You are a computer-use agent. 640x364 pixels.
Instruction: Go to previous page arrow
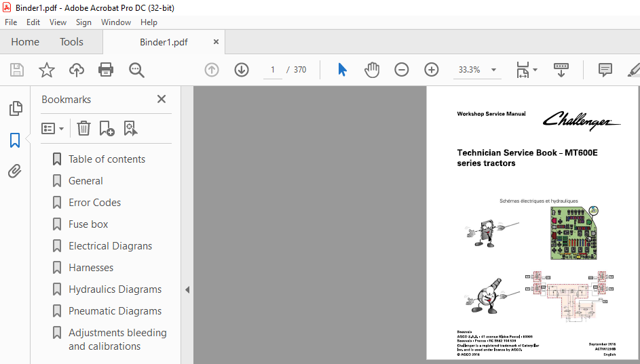[212, 70]
